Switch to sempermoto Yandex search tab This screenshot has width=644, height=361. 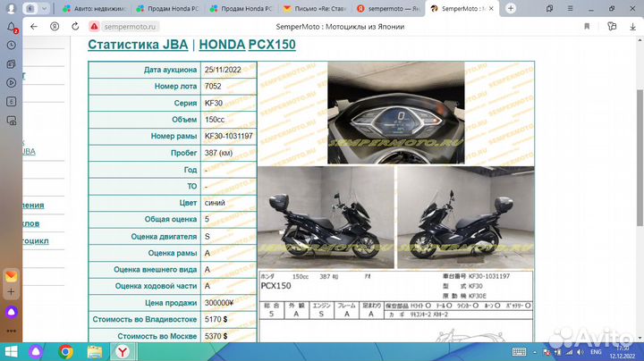(x=389, y=8)
